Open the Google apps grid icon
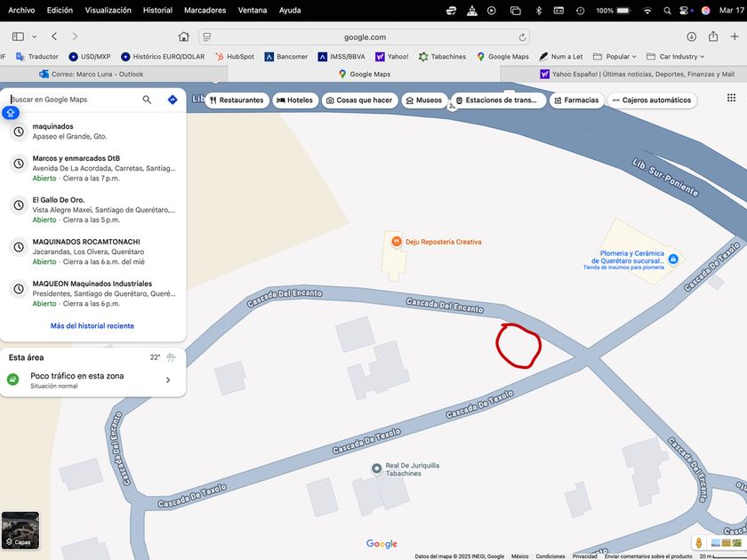This screenshot has width=747, height=560. tap(731, 98)
